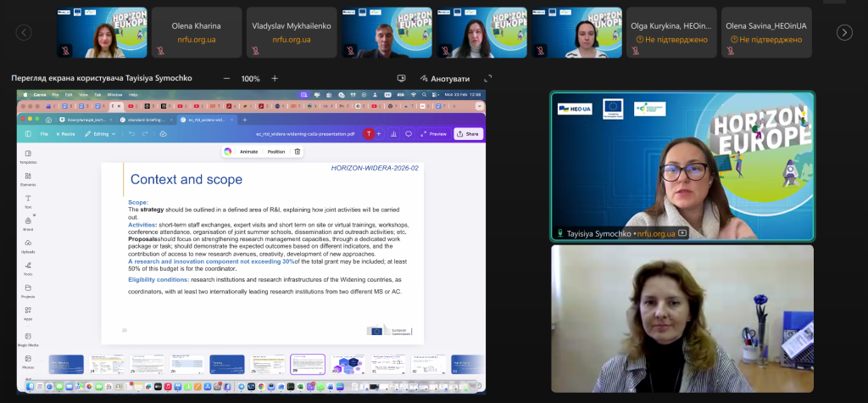Zoom in with the plus icon
868x403 pixels.
coord(275,78)
